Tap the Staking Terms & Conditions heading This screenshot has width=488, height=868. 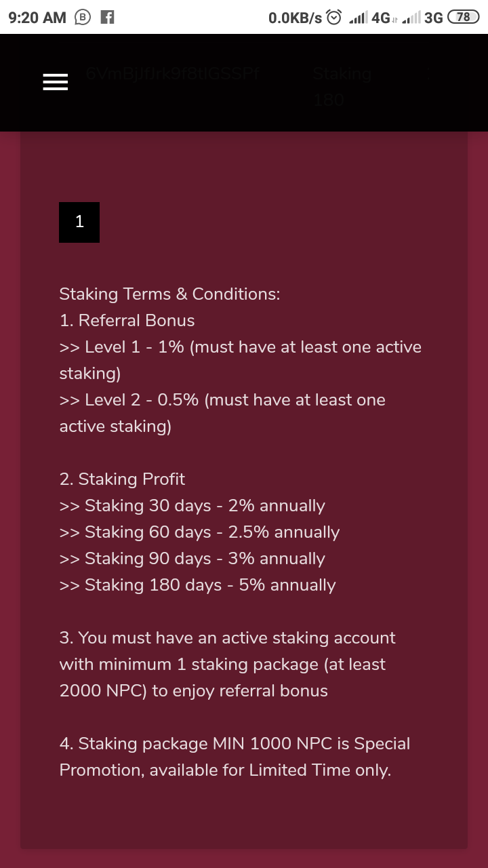click(x=169, y=294)
